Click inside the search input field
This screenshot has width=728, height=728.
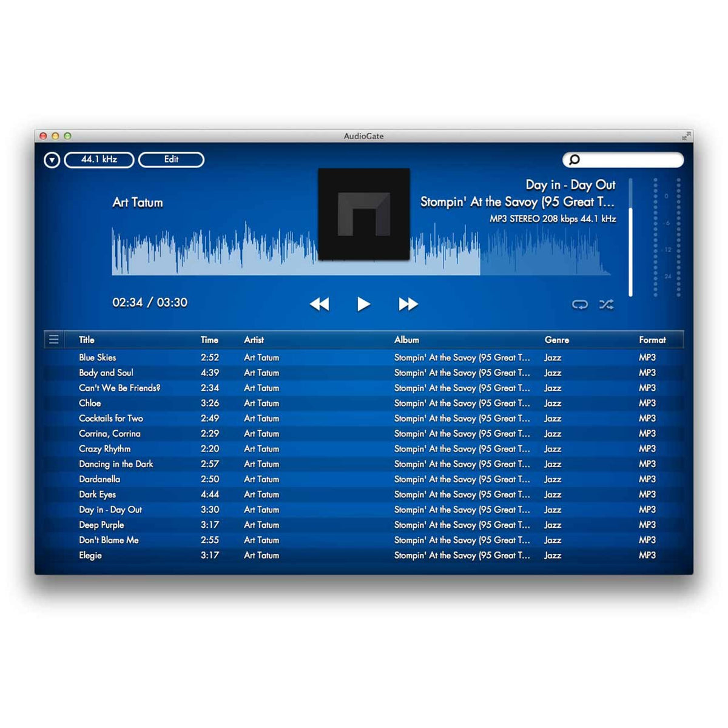pyautogui.click(x=625, y=160)
